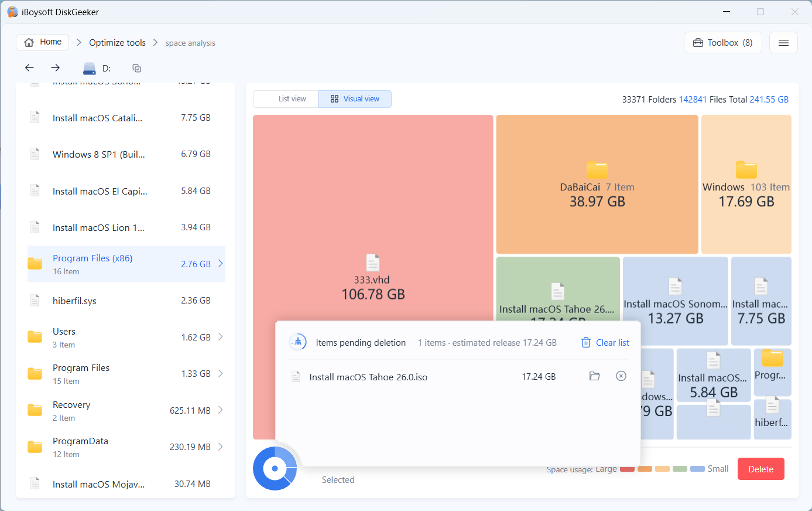
Task: Select the Install macOS Lion 1... text
Action: pos(98,228)
